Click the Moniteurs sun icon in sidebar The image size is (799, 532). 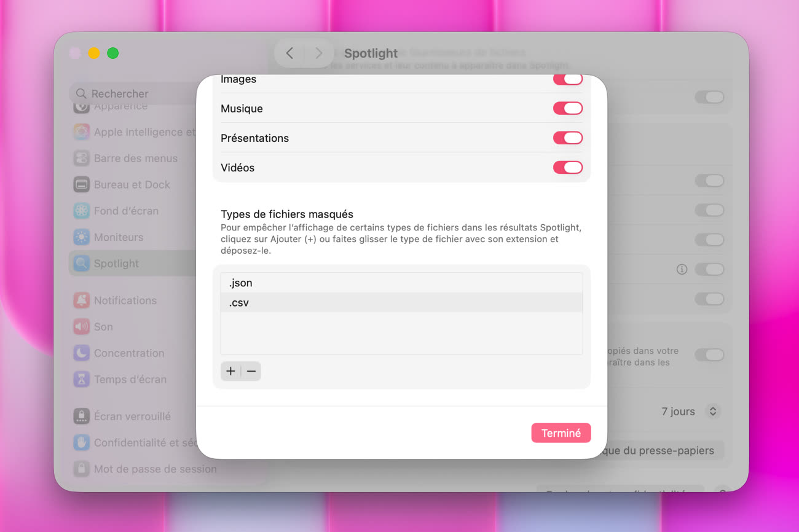(x=81, y=237)
